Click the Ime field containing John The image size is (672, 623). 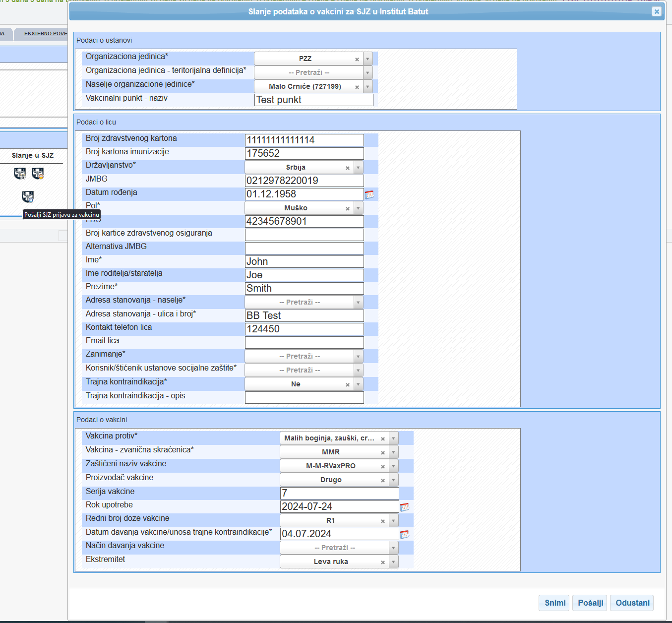click(x=305, y=261)
